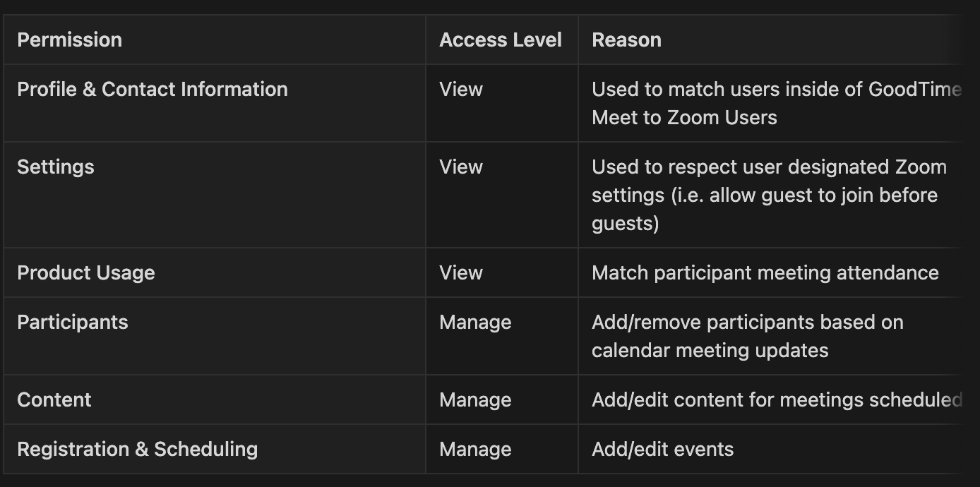Click the Match participant meeting attendance text
The height and width of the screenshot is (487, 980).
click(765, 273)
